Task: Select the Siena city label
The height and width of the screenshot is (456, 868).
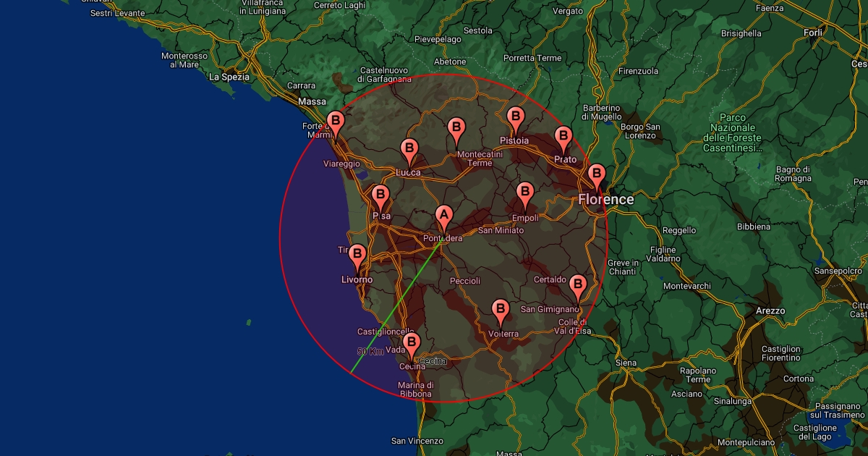Action: (626, 363)
